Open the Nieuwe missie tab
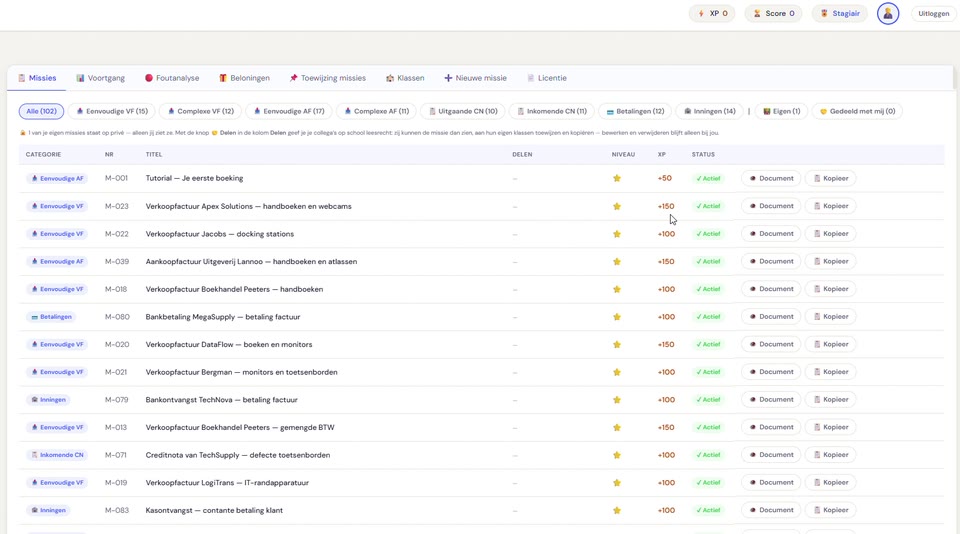960x534 pixels. pyautogui.click(x=476, y=78)
